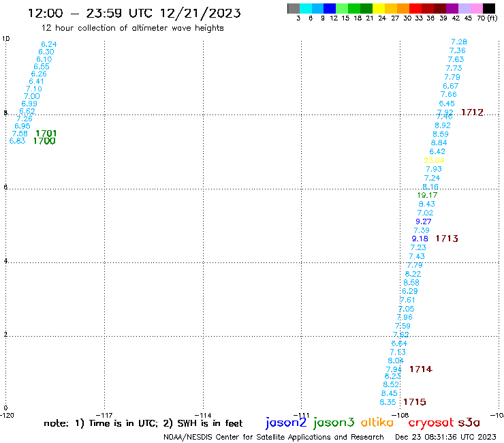Click the blue 9.27 wave height value
This screenshot has height=443, width=504.
click(424, 221)
